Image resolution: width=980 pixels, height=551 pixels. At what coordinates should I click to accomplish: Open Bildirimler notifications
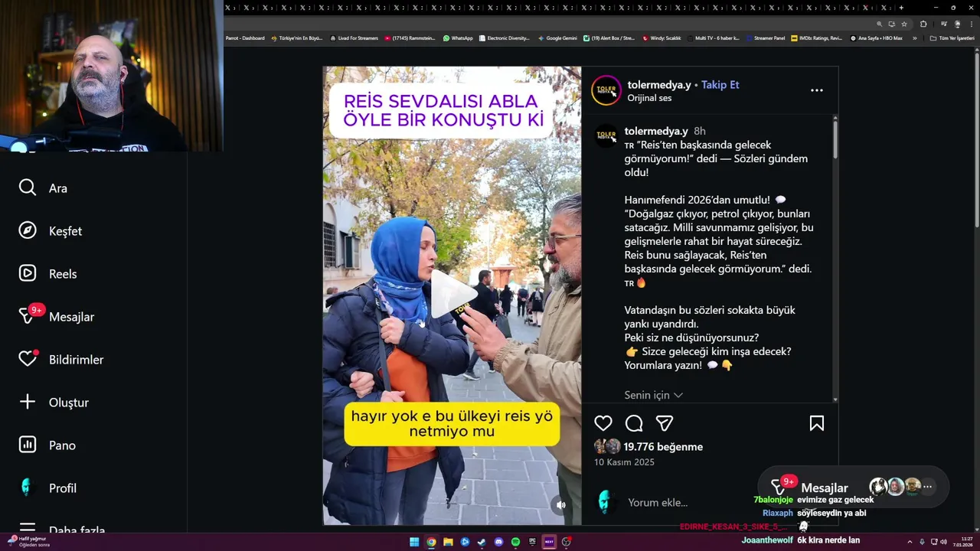click(x=61, y=360)
